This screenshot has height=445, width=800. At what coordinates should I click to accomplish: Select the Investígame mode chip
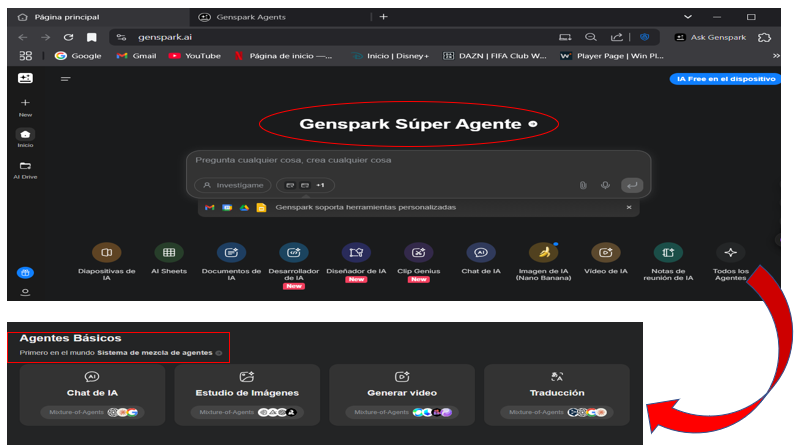233,185
